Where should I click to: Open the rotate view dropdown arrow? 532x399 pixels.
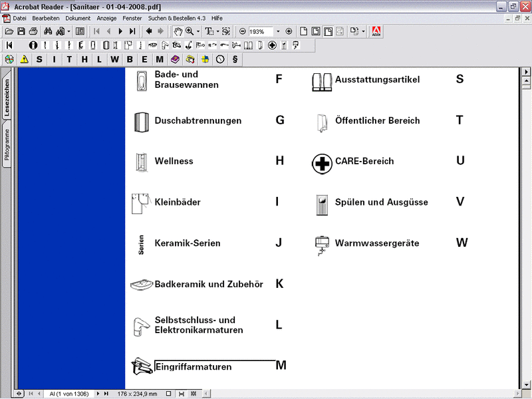[x=363, y=31]
